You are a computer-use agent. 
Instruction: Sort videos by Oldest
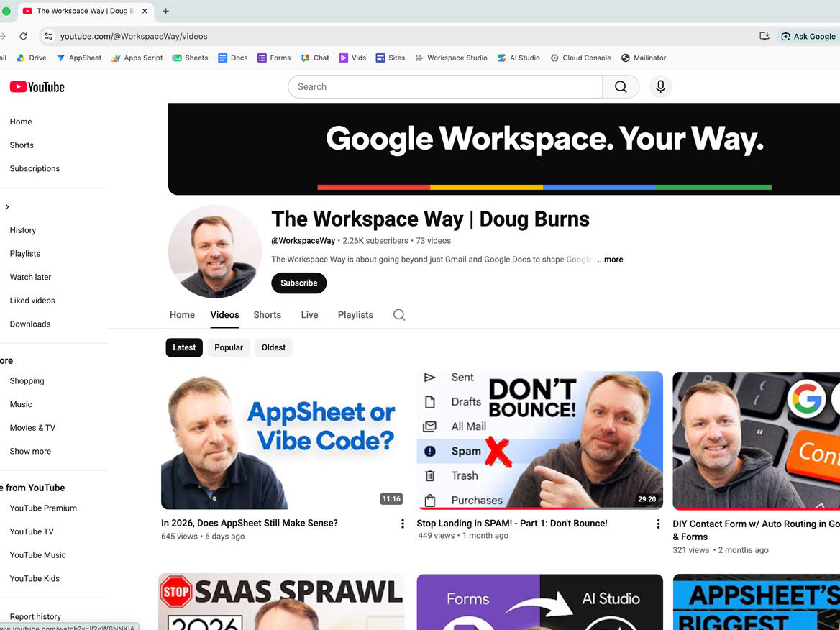tap(273, 347)
